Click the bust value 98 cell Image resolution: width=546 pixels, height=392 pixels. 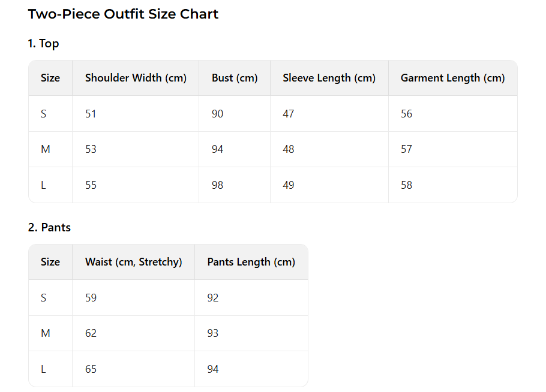pos(217,185)
